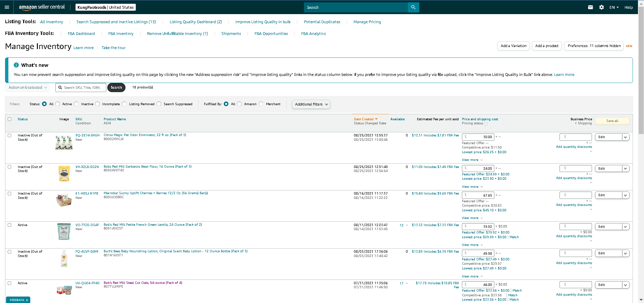This screenshot has height=303, width=644.
Task: Open Preferences: 11 columns hidden
Action: (594, 46)
